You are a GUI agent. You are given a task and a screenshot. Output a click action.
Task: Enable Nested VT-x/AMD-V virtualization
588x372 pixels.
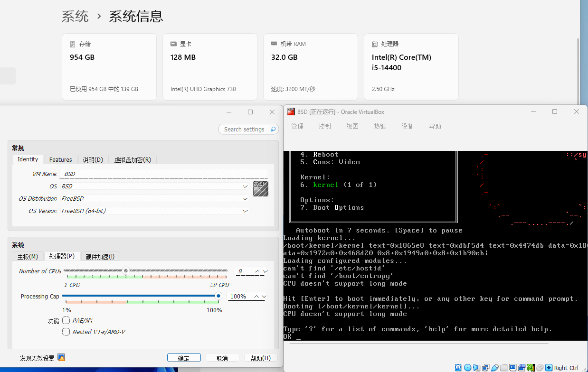pyautogui.click(x=66, y=331)
